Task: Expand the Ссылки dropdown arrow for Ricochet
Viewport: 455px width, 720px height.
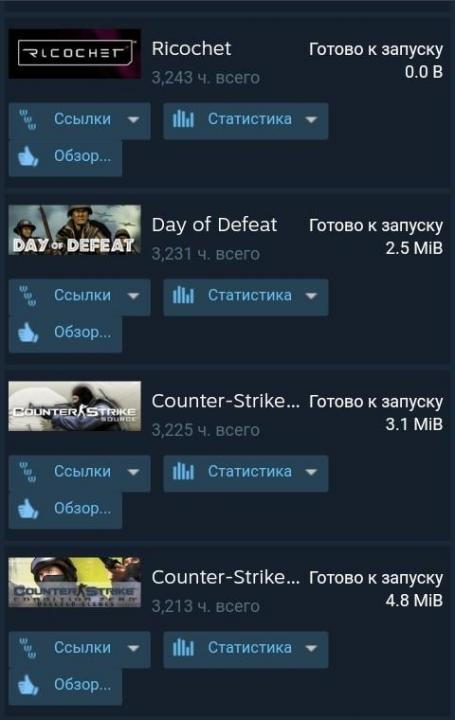Action: coord(133,120)
